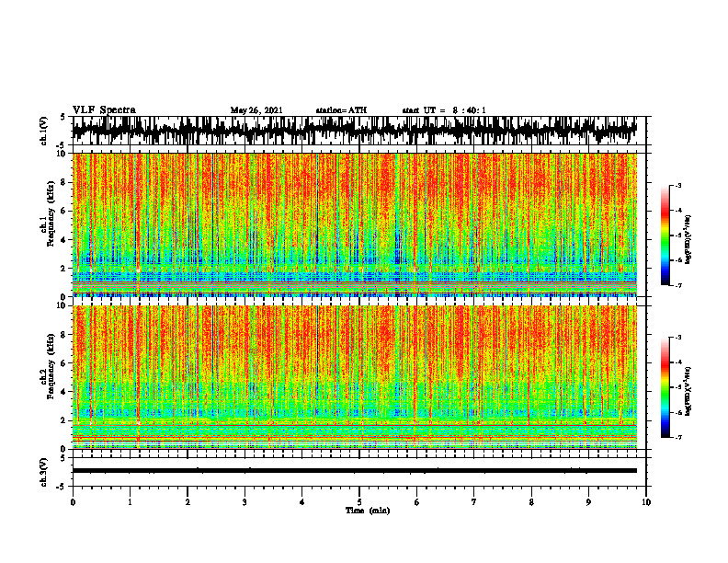Click time axis tick label "1"
This screenshot has height=563, width=728.
click(x=130, y=502)
